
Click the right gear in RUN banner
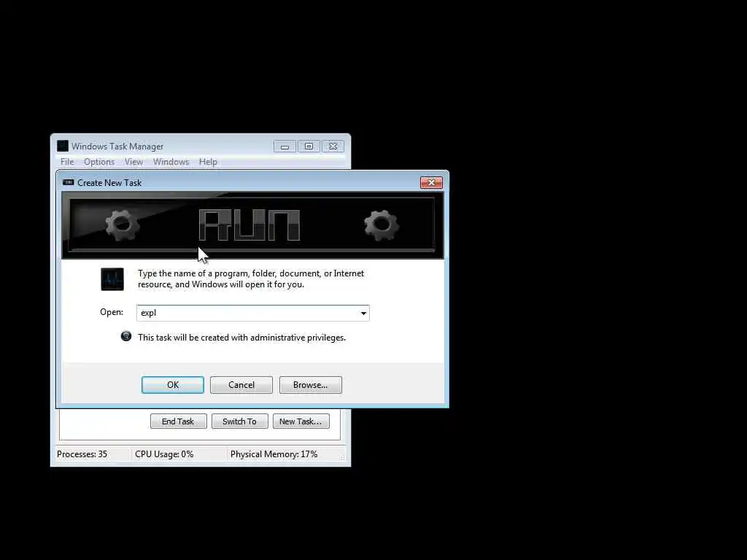(381, 225)
